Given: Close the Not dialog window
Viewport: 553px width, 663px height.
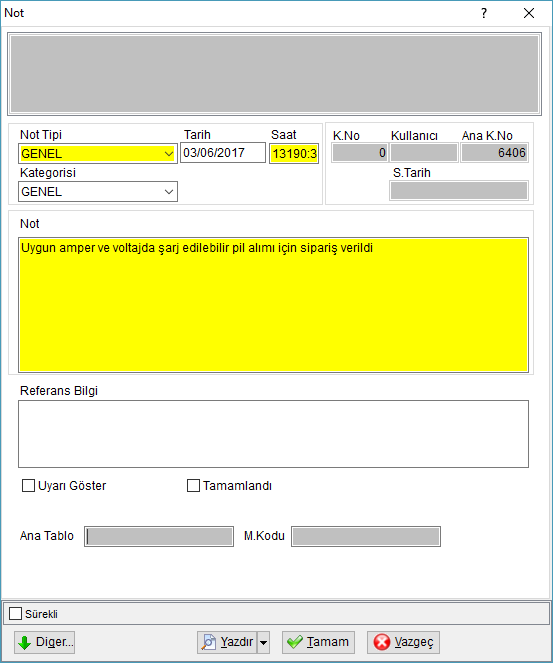Looking at the screenshot, I should [x=529, y=13].
